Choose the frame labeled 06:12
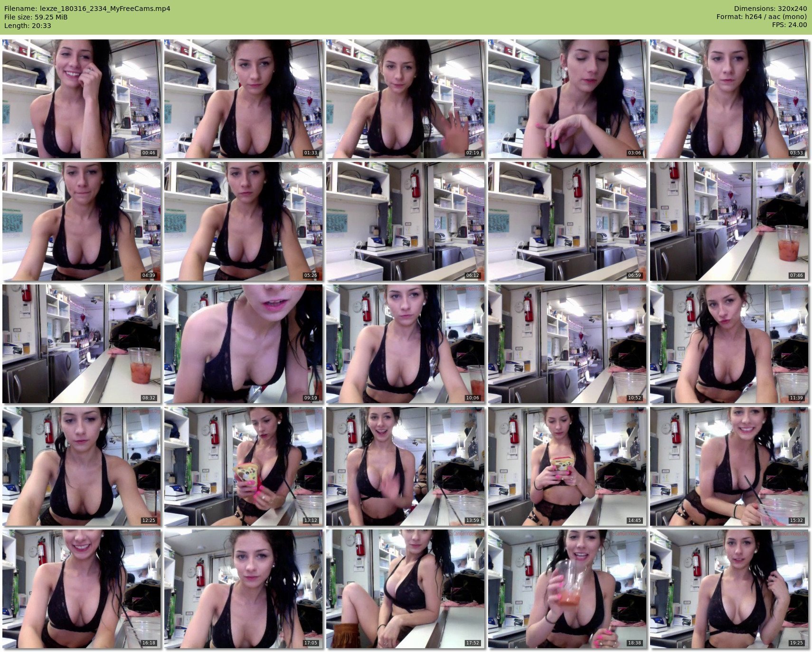 click(x=405, y=221)
